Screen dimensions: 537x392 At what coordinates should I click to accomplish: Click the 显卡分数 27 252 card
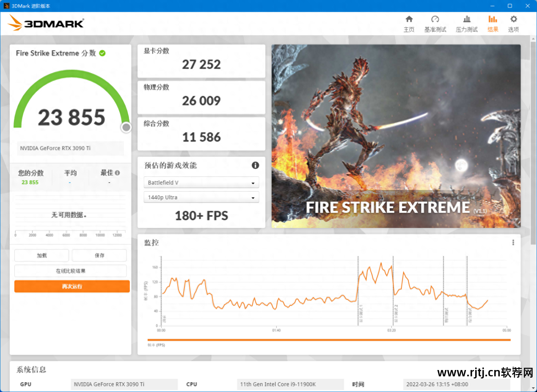pos(201,61)
